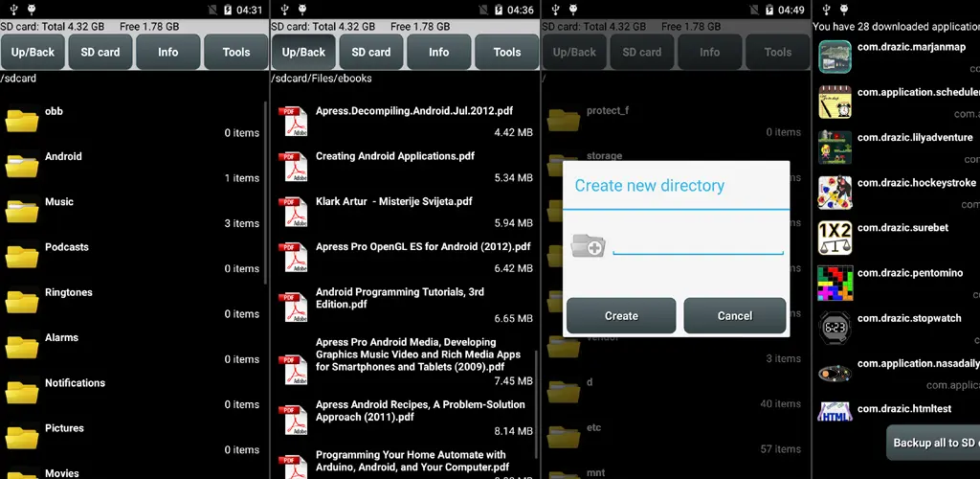Open the Music folder icon
This screenshot has width=980, height=479.
[x=22, y=212]
